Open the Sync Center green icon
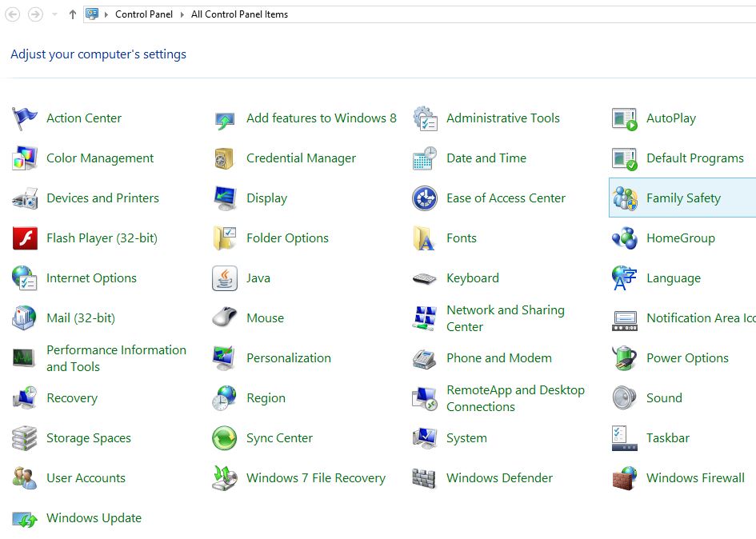Screen dimensions: 756x539 [225, 438]
